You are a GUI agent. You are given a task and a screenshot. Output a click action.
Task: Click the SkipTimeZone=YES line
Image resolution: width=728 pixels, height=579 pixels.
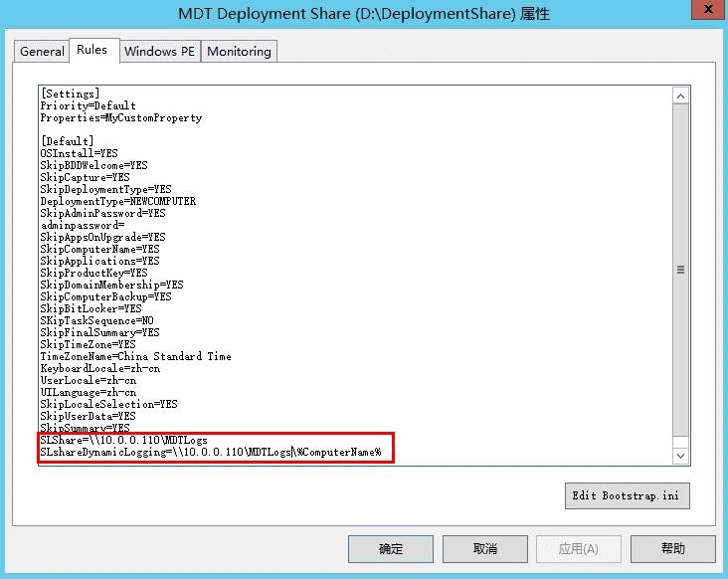pyautogui.click(x=89, y=344)
